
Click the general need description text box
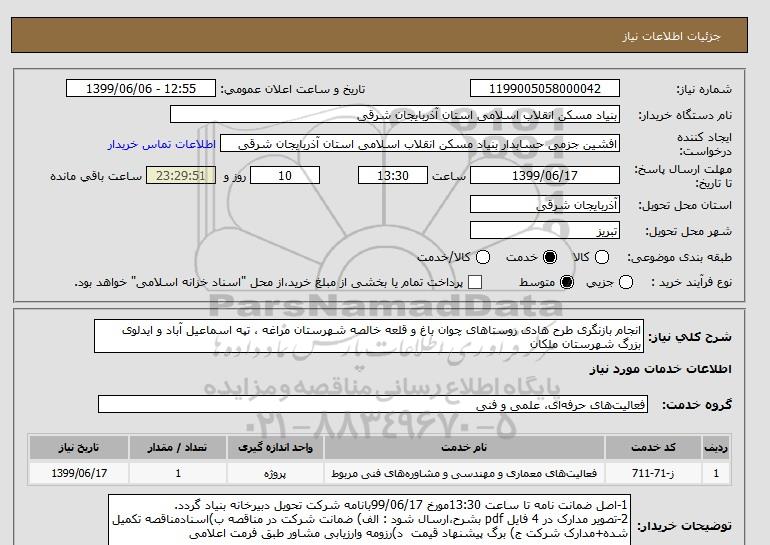point(369,336)
